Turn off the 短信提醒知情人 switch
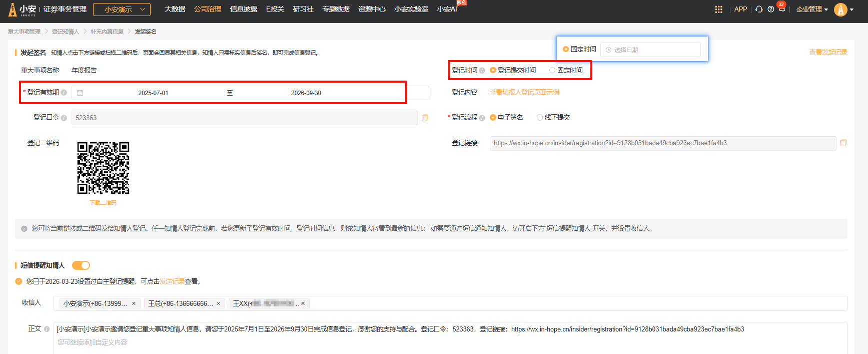 (x=81, y=265)
